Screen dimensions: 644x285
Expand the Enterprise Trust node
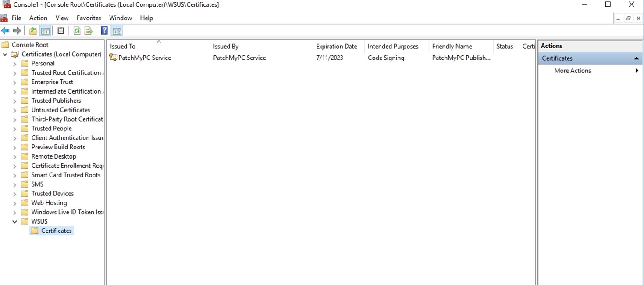click(14, 82)
